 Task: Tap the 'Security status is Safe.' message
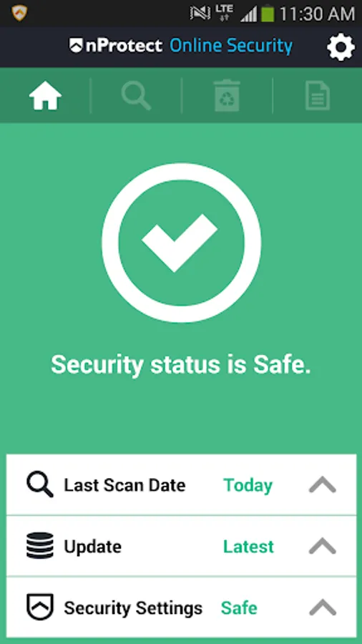180,365
